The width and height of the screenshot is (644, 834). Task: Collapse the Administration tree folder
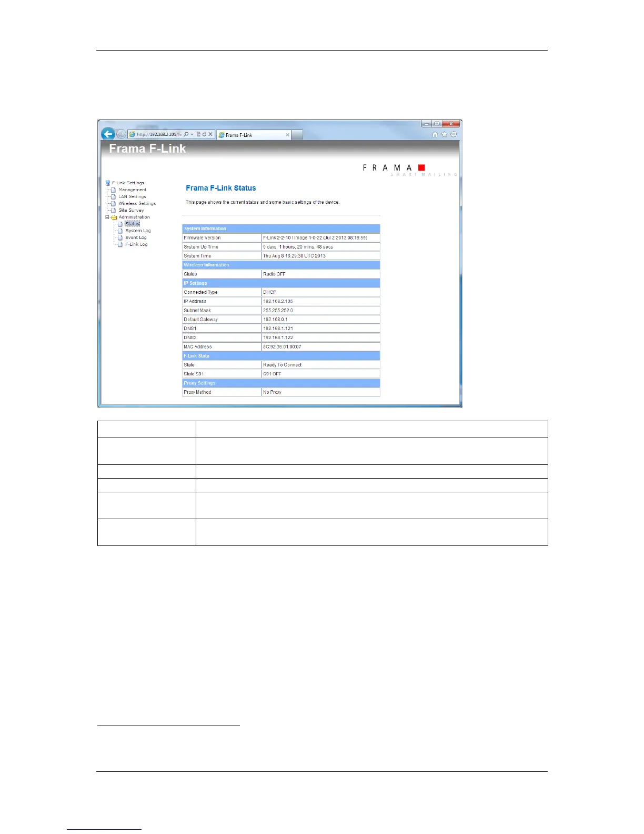click(107, 217)
